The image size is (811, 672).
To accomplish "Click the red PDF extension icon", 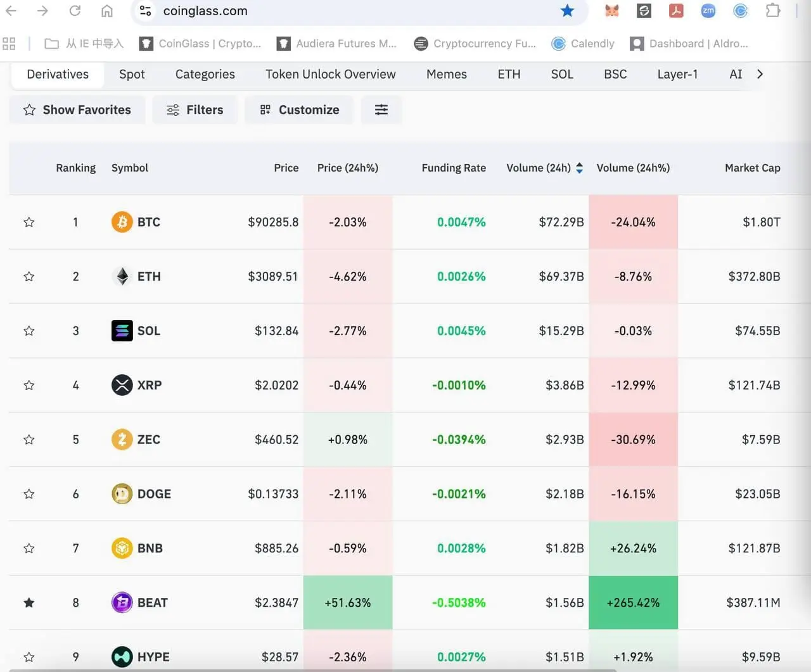I will 676,11.
